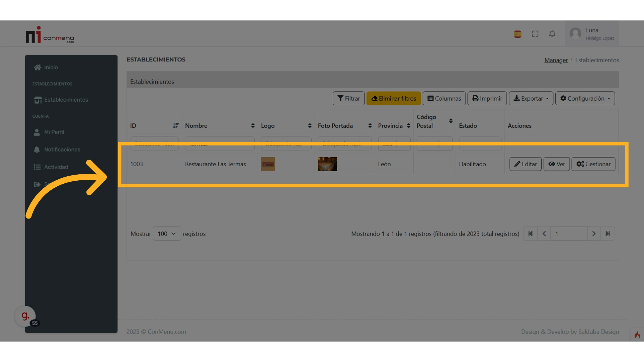
Task: Sort table by ID column
Action: [x=175, y=126]
